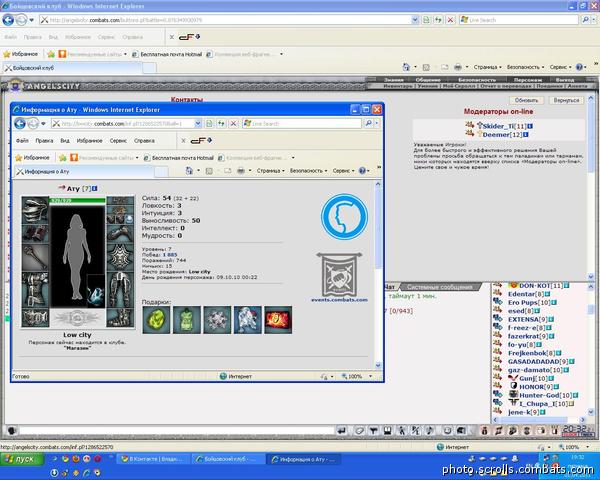Send chat message with the enter arrow icon
The width and height of the screenshot is (600, 480).
341,431
